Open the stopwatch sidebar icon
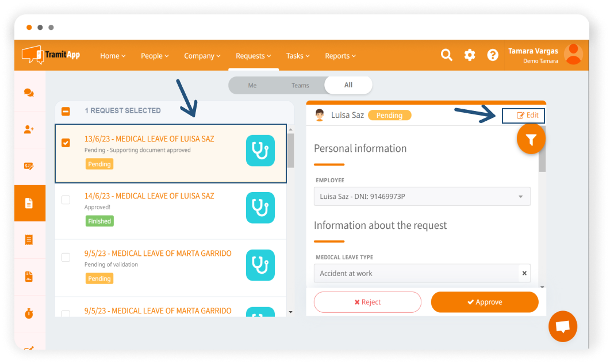Screen dimensions: 610x364 [x=29, y=313]
